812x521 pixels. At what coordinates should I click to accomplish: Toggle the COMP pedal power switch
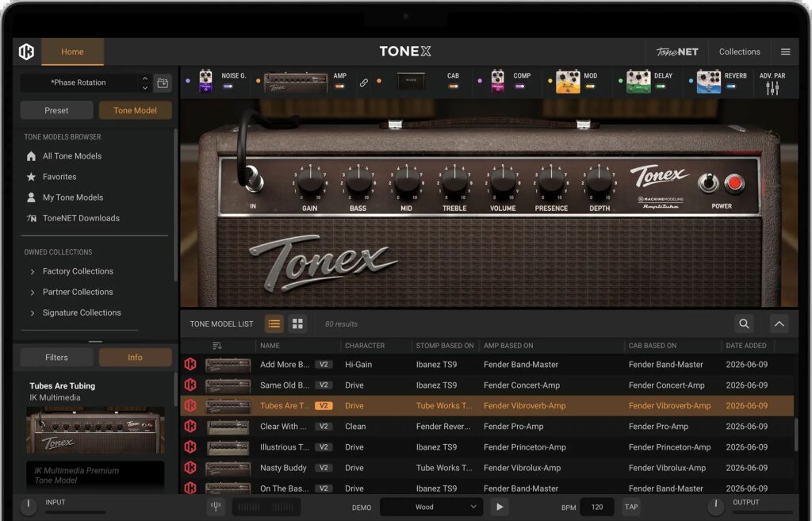[519, 86]
